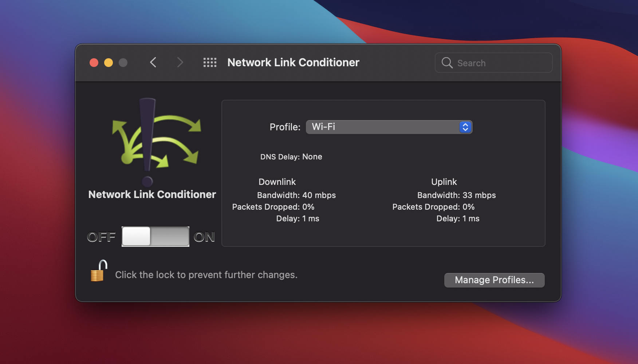638x364 pixels.
Task: Click the blue arrows on the Profile selector
Action: point(465,127)
